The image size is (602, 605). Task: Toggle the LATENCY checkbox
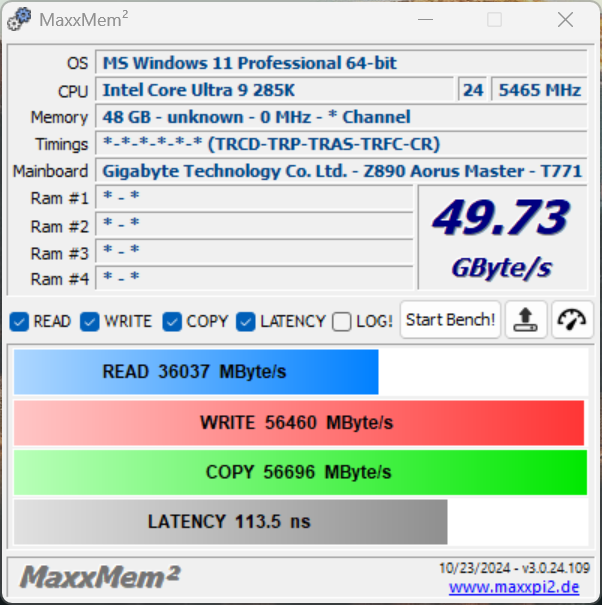click(246, 322)
